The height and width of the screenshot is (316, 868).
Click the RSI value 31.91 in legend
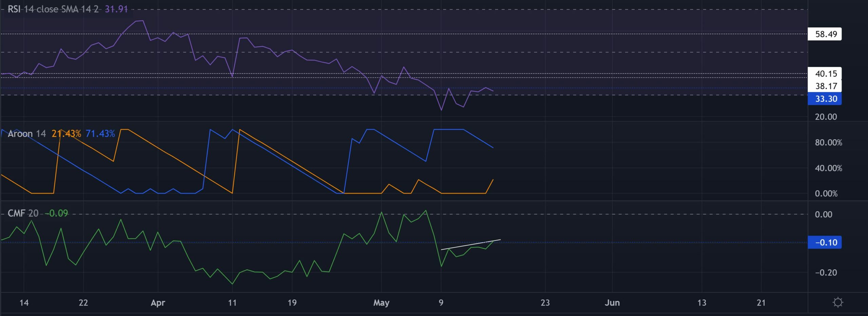(x=116, y=9)
